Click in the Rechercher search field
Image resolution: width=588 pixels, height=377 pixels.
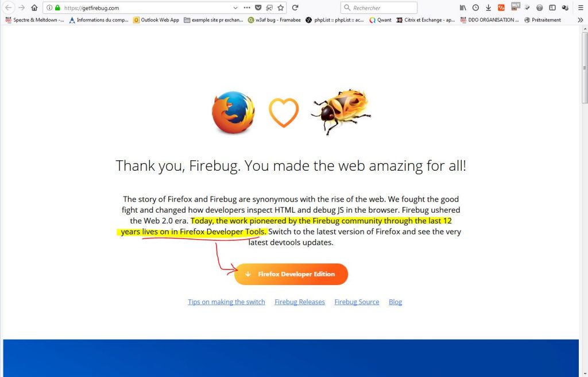coord(379,7)
